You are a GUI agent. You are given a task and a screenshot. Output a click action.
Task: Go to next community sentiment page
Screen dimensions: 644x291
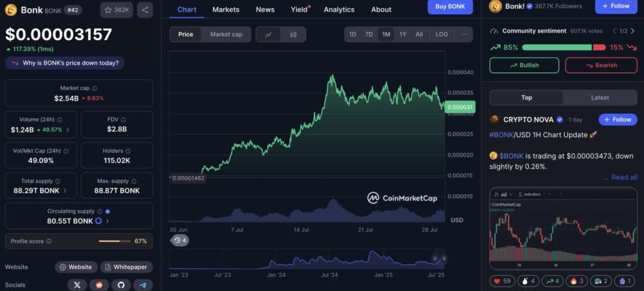pos(633,31)
